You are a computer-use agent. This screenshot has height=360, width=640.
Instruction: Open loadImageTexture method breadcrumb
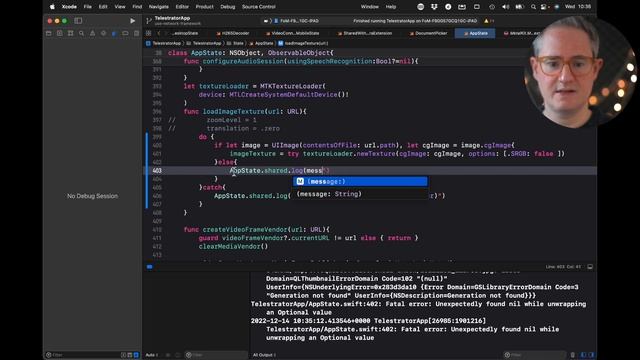[303, 43]
